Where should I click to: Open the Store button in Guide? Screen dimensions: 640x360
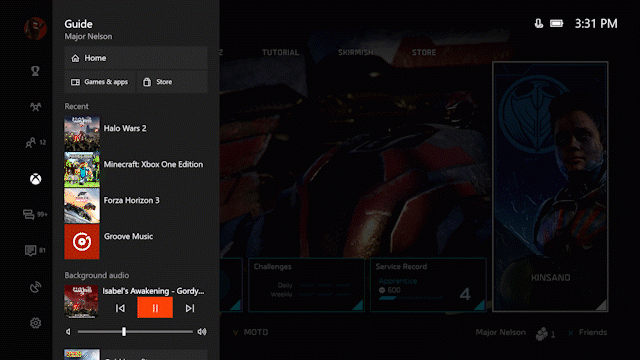(172, 82)
